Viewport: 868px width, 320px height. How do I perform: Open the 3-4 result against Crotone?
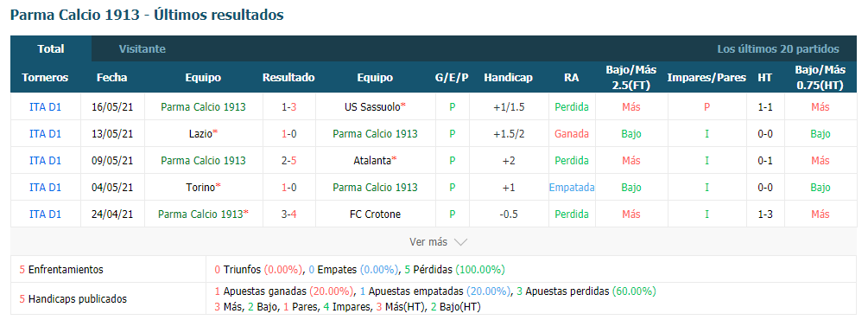tap(289, 214)
